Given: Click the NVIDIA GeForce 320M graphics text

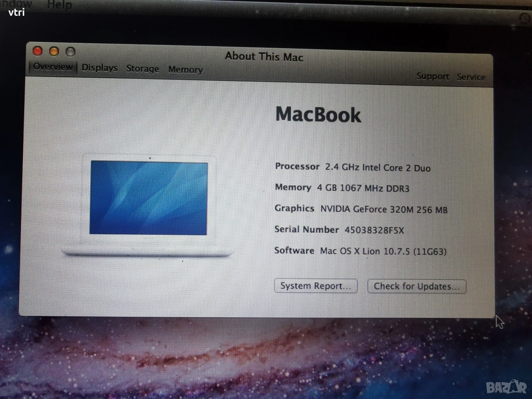Looking at the screenshot, I should pyautogui.click(x=384, y=209).
